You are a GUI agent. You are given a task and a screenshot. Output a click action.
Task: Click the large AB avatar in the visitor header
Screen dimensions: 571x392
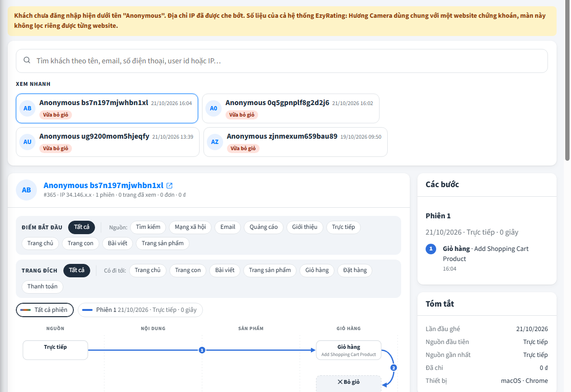[26, 190]
